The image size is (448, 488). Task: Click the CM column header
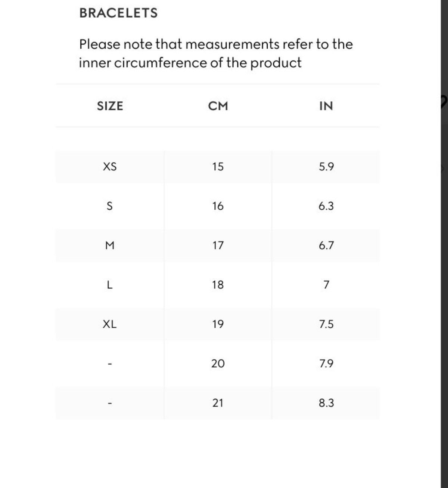pyautogui.click(x=218, y=106)
